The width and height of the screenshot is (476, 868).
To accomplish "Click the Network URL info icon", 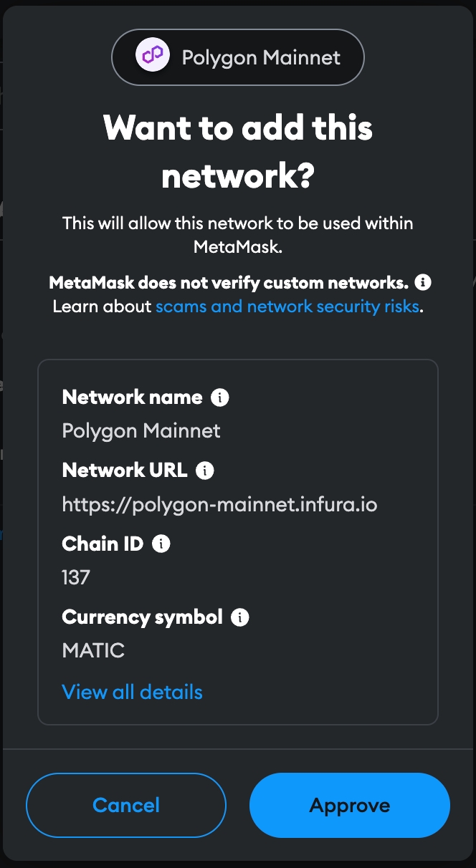I will point(205,471).
